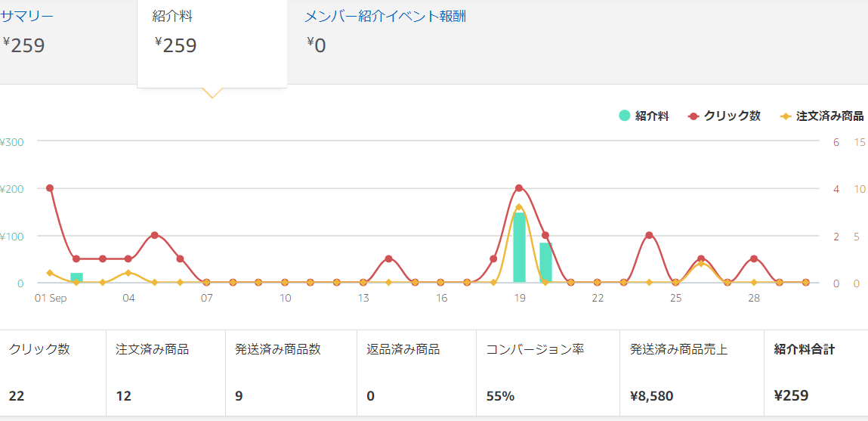Click the red click point on day 14
The width and height of the screenshot is (868, 421).
point(388,258)
